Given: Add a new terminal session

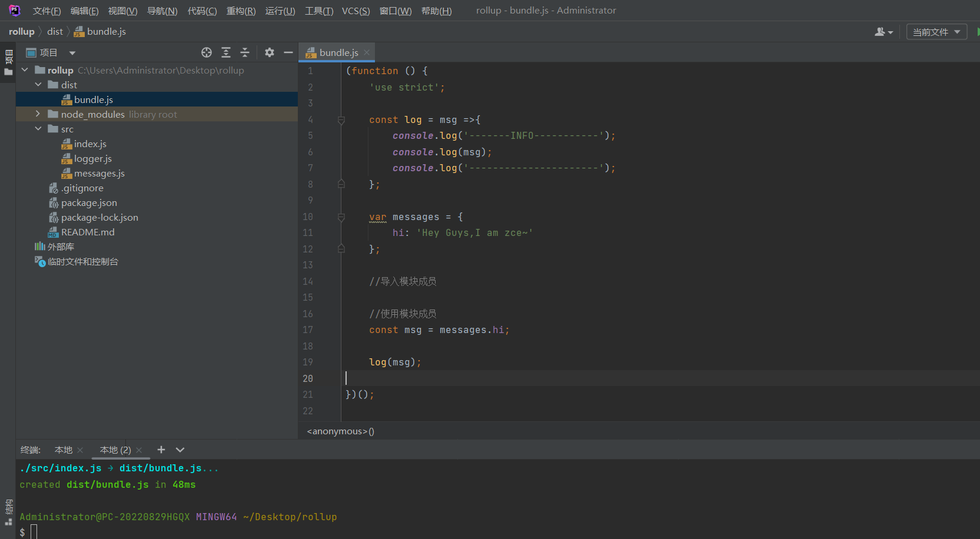Looking at the screenshot, I should [161, 450].
